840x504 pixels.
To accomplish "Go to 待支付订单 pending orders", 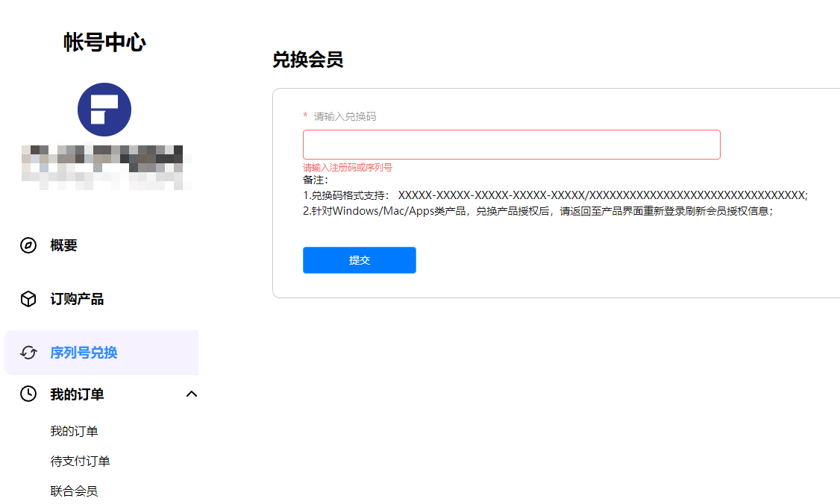I will (x=79, y=461).
